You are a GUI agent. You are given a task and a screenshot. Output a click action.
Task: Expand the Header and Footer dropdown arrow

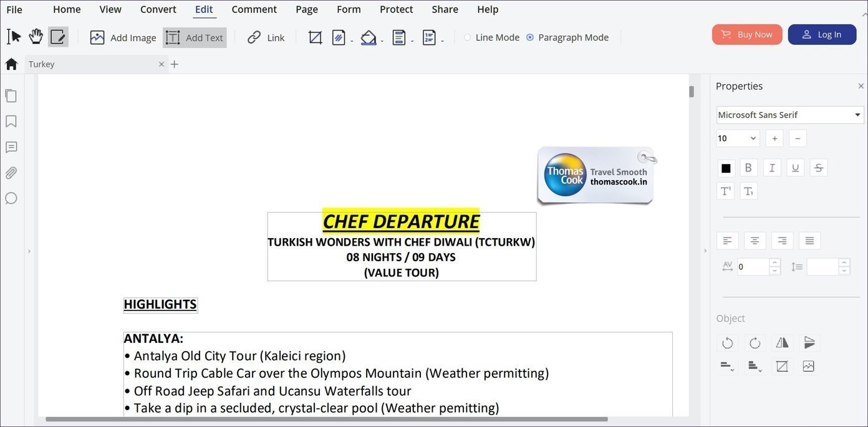(x=412, y=41)
